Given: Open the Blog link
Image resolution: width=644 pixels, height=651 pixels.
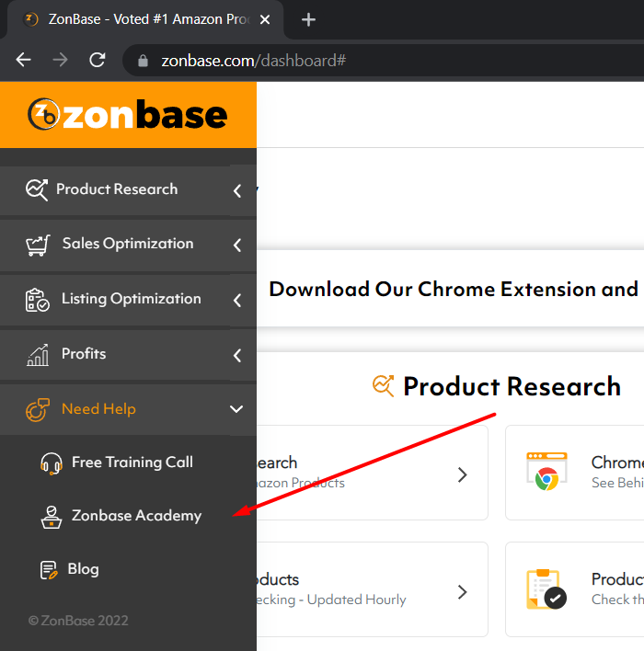Looking at the screenshot, I should tap(83, 569).
